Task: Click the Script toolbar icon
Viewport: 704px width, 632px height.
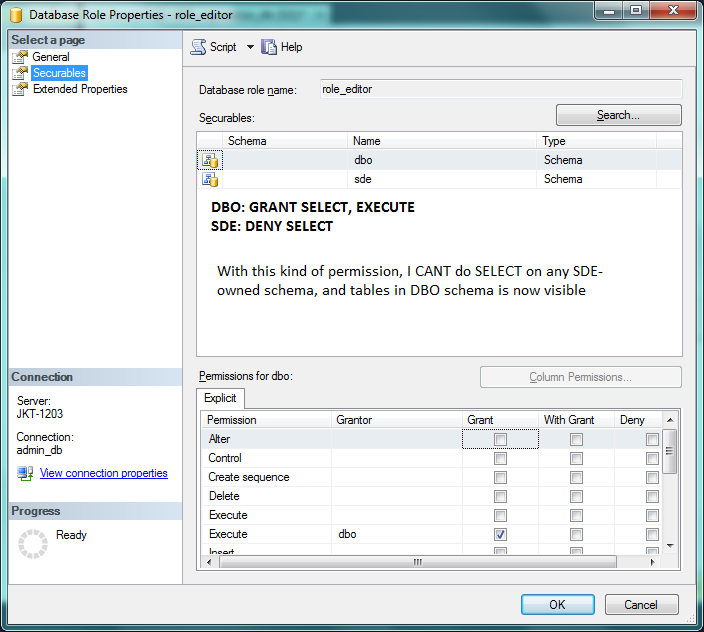Action: click(198, 47)
